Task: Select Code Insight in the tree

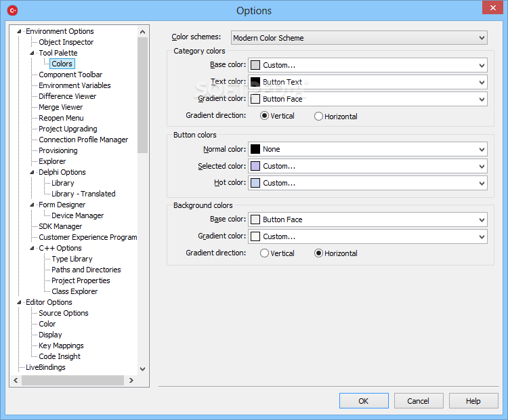Action: (60, 356)
